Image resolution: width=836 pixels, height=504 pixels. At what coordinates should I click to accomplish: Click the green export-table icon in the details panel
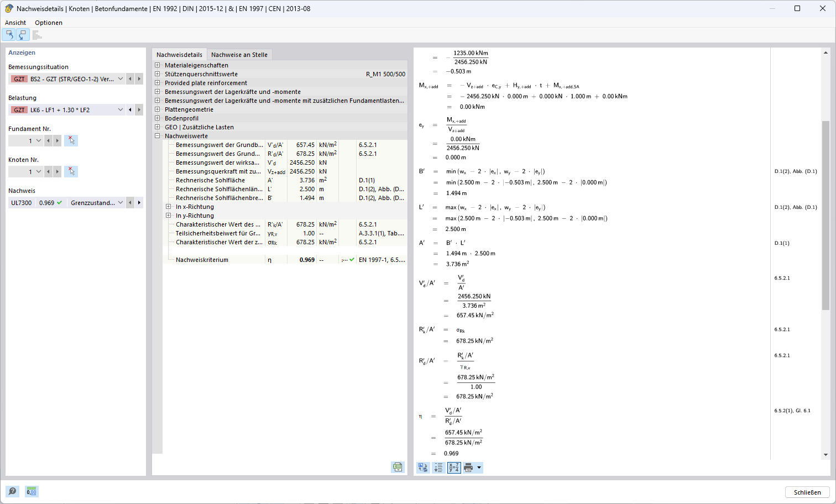click(398, 467)
